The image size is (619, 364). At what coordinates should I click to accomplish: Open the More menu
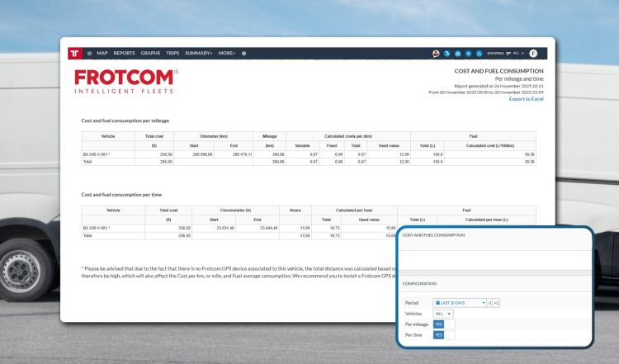227,53
